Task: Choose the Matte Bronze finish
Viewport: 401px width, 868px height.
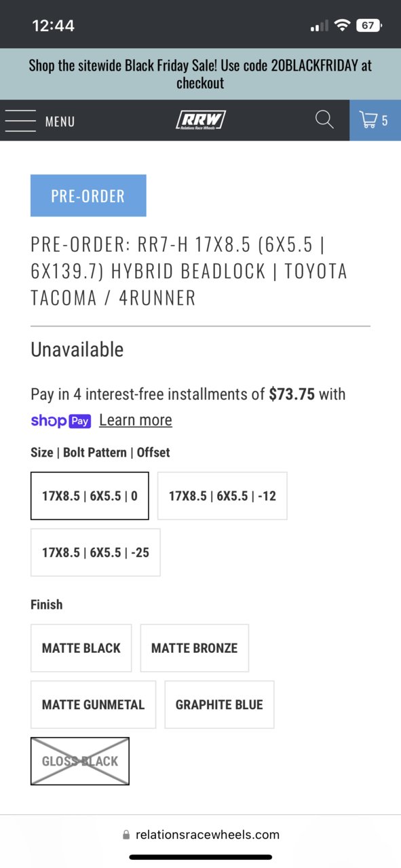Action: click(x=195, y=648)
